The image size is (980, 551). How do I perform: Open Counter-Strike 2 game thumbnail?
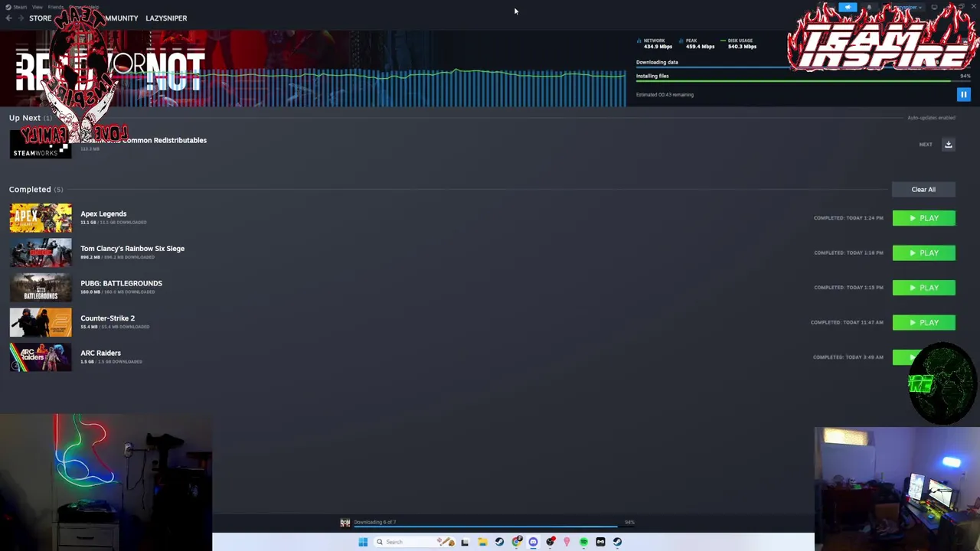click(41, 322)
